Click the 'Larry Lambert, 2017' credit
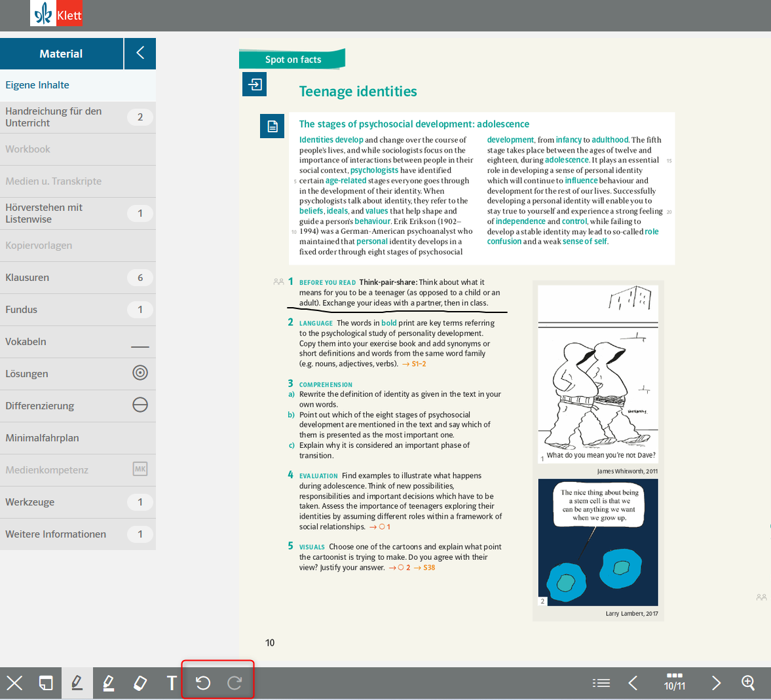This screenshot has width=771, height=700. [x=631, y=614]
